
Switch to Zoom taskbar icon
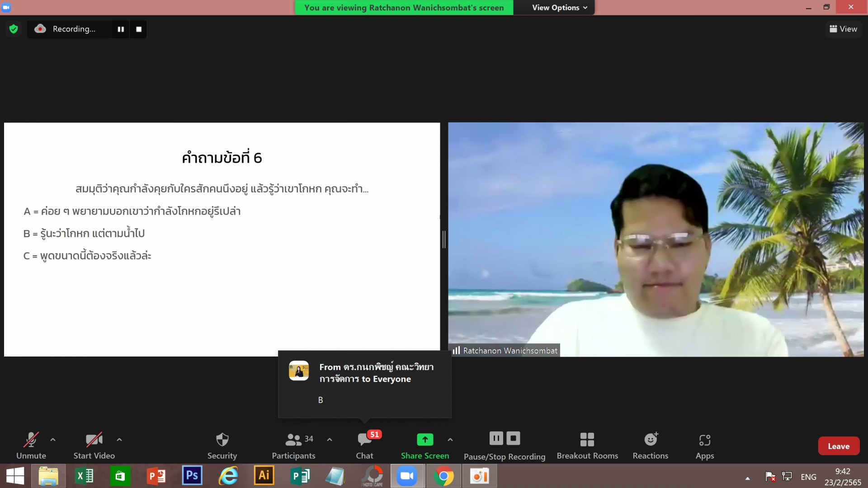[x=407, y=476]
